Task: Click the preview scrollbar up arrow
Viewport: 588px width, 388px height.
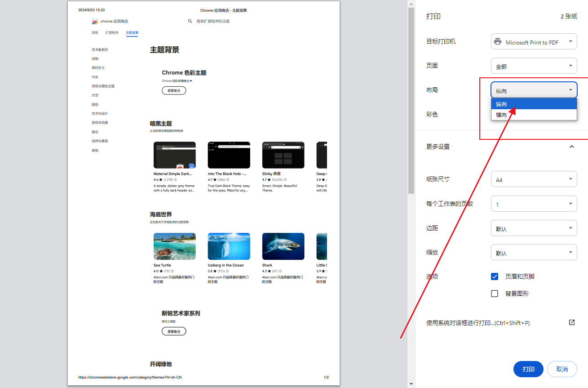Action: click(411, 4)
